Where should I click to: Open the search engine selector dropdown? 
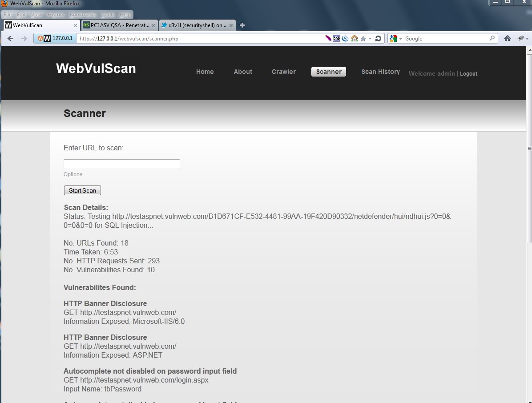tap(400, 39)
